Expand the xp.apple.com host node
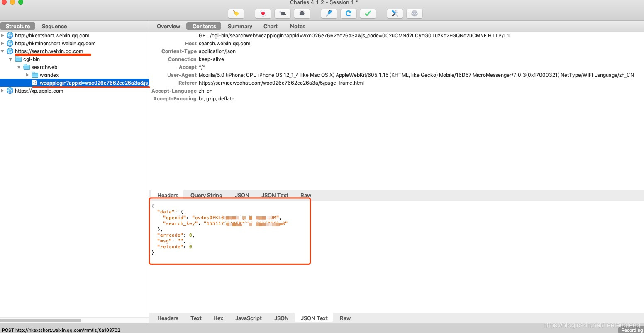Image resolution: width=644 pixels, height=333 pixels. pyautogui.click(x=2, y=91)
